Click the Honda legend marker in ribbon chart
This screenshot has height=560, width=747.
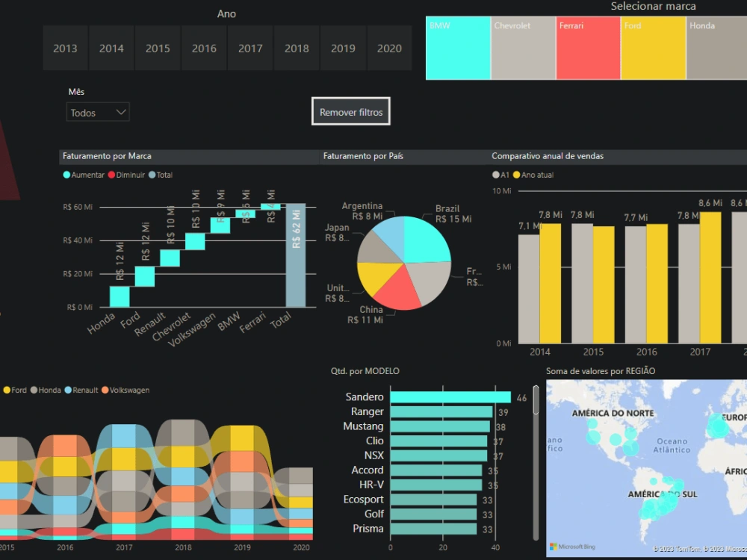34,390
